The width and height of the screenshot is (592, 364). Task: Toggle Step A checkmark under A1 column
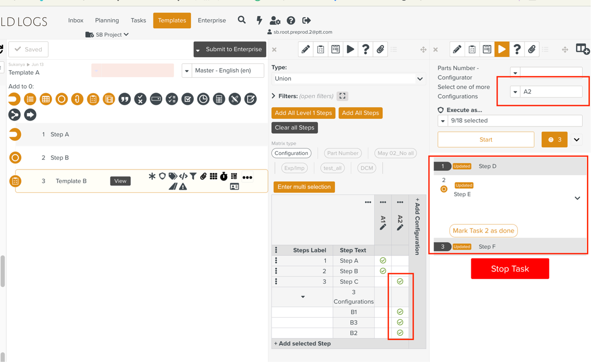383,261
